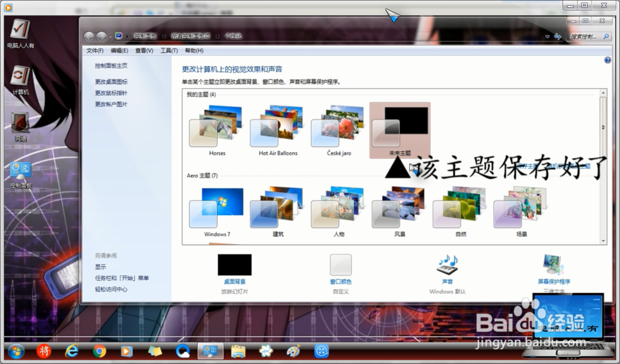The image size is (620, 364).
Task: Click the orange player icon in title bar
Action: [x=8, y=7]
